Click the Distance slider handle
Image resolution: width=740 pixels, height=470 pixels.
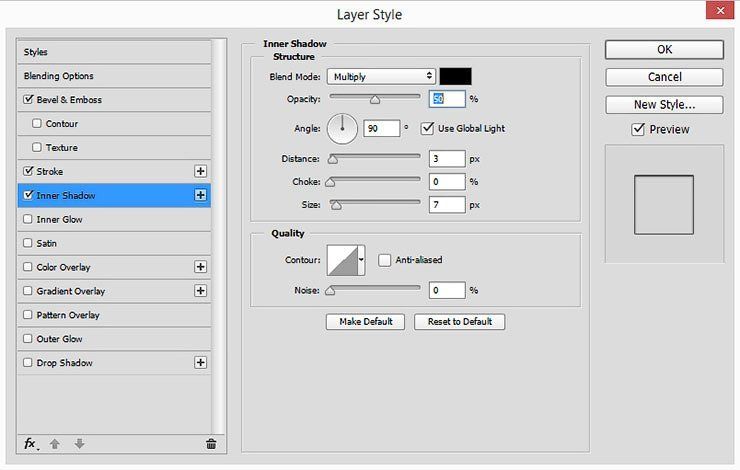333,159
